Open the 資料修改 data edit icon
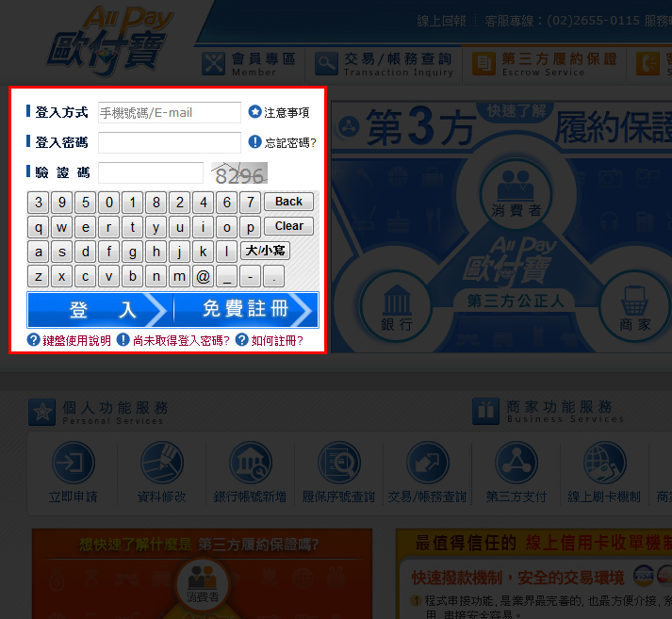672x619 pixels. point(162,464)
